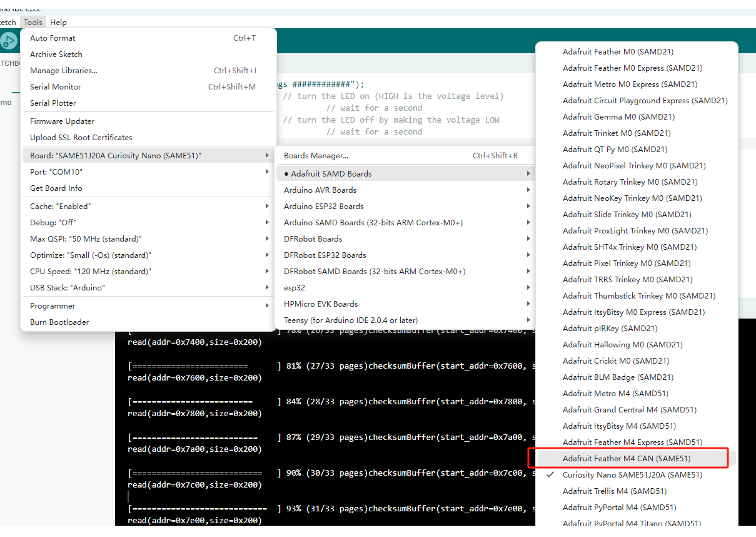The image size is (756, 537).
Task: Expand the Port COM10 submenu
Action: pos(149,172)
